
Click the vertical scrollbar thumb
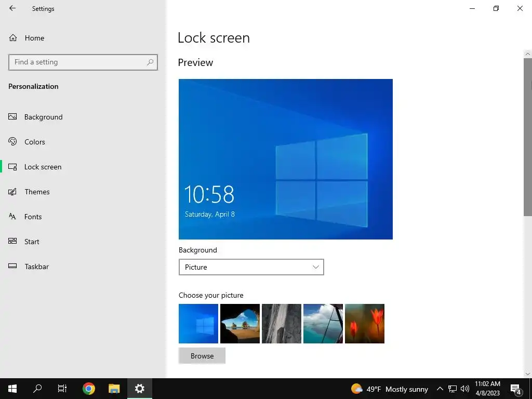click(x=528, y=137)
